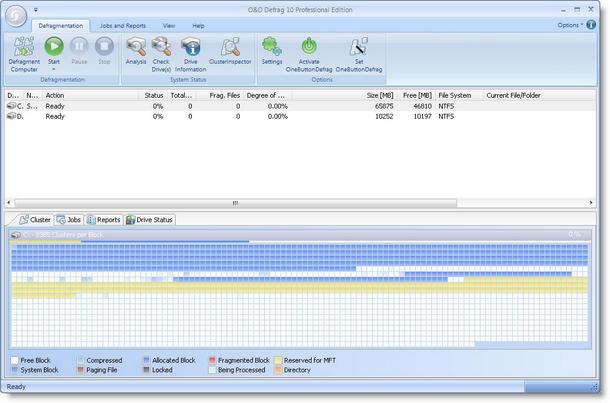
Task: Click the Free Block legend swatch
Action: click(x=15, y=360)
